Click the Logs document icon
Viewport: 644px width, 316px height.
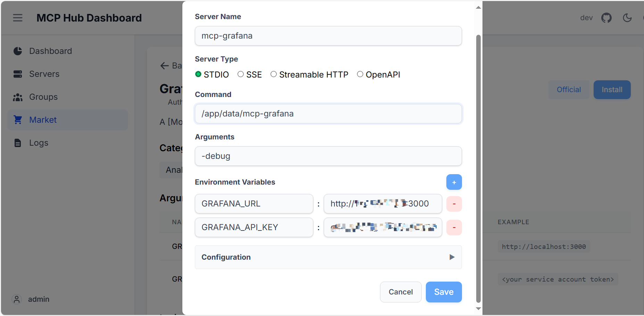(x=18, y=143)
